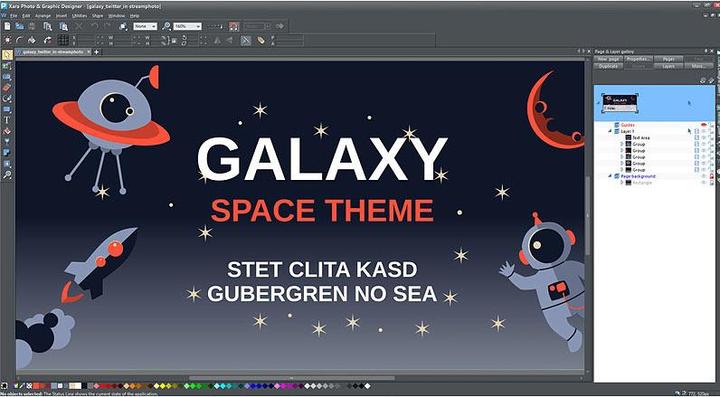Screen dimensions: 720x397
Task: Pick the white diamond swatch ending palette
Action: (x=367, y=386)
